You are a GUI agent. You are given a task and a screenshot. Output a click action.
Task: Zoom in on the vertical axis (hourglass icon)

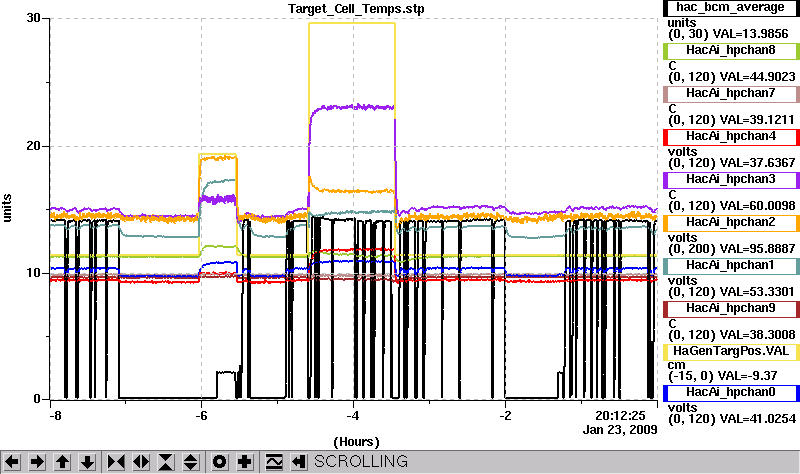coord(166,462)
